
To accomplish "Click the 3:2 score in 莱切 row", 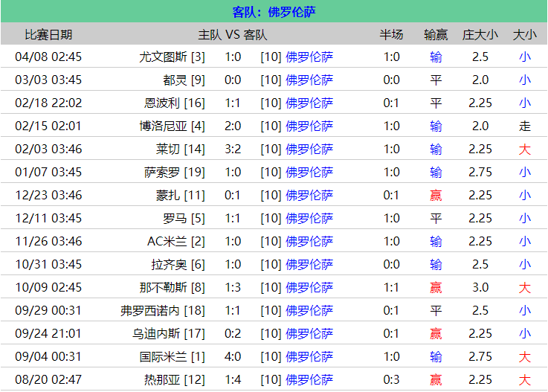I will pos(233,149).
